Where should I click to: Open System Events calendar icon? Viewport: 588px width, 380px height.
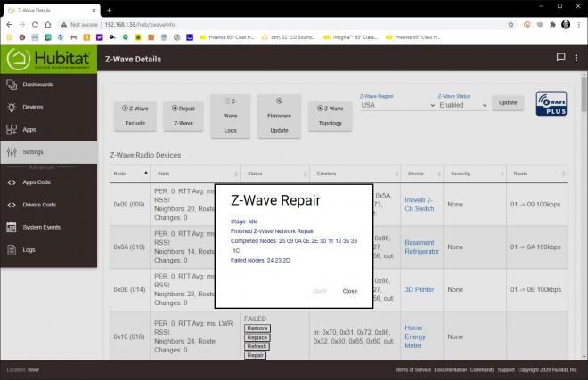(12, 227)
